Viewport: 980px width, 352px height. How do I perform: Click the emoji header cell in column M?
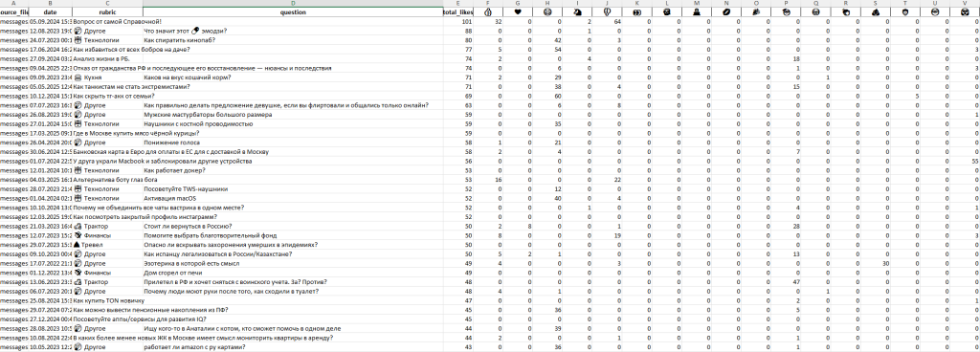(x=697, y=11)
